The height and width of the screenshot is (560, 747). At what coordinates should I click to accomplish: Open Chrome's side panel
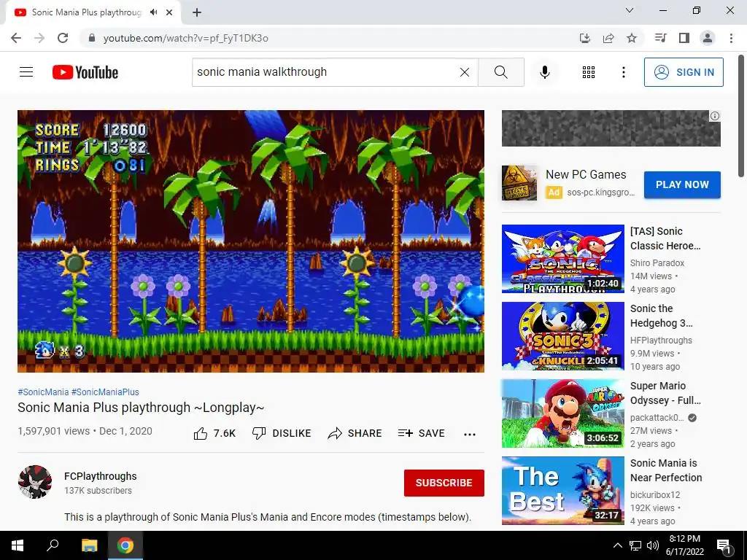coord(684,38)
